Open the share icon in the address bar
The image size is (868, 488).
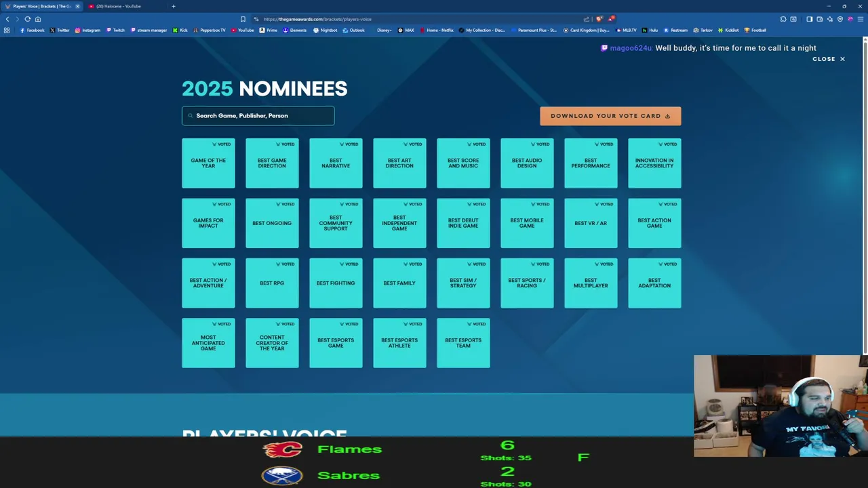point(587,19)
